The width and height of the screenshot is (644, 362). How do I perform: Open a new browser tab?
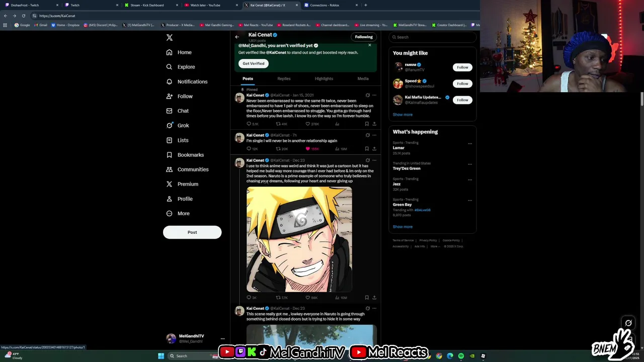366,5
